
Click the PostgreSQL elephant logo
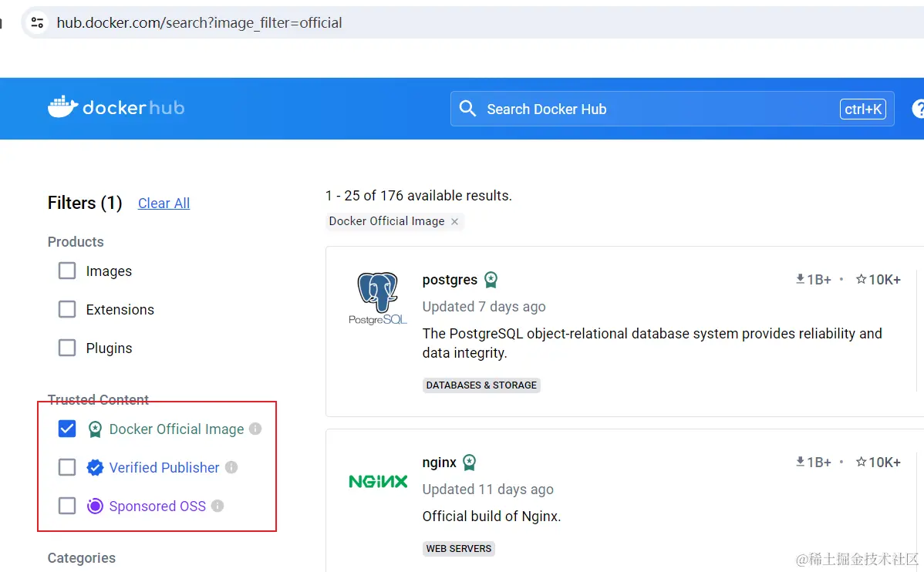click(x=378, y=298)
